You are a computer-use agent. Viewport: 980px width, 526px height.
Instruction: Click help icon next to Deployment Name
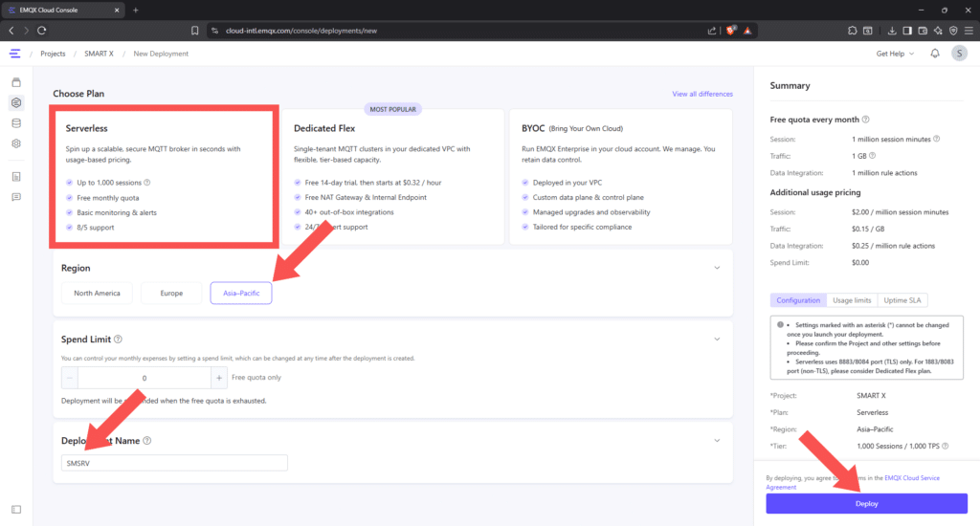click(x=146, y=441)
